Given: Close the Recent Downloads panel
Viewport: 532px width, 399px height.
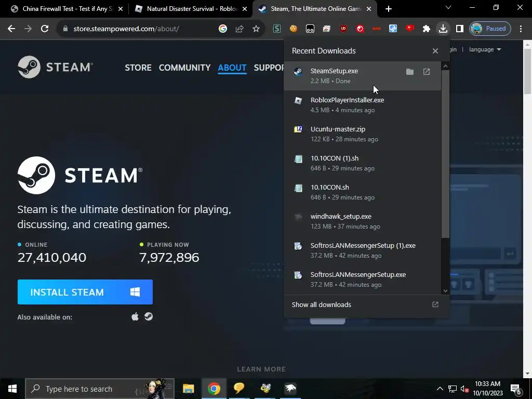Looking at the screenshot, I should (x=435, y=51).
